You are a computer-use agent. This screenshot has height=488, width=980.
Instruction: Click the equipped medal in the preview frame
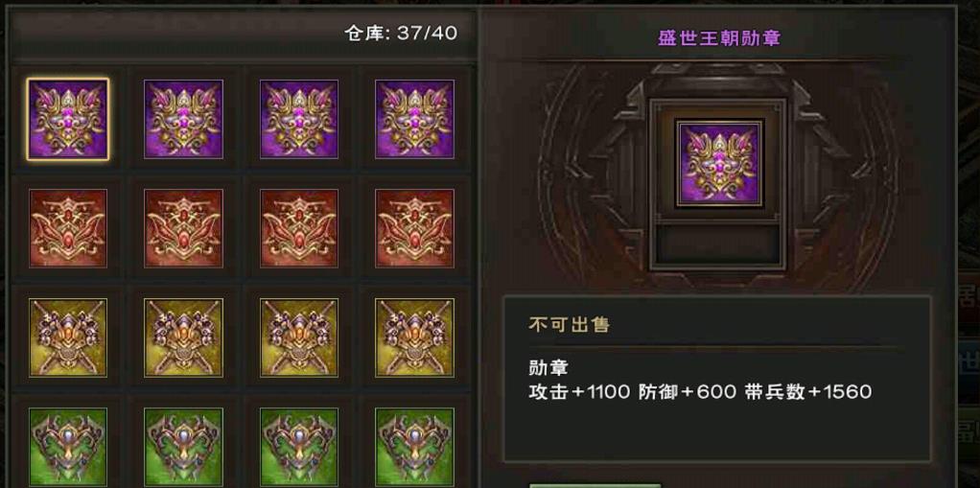tap(718, 163)
